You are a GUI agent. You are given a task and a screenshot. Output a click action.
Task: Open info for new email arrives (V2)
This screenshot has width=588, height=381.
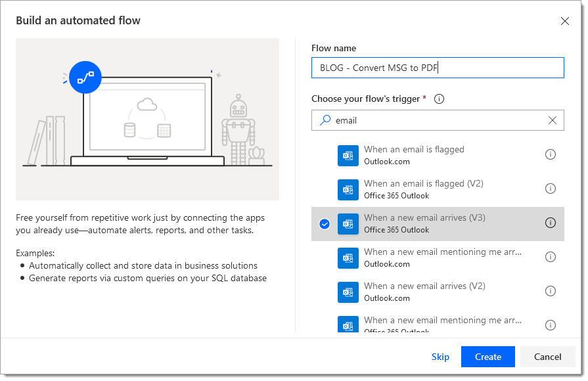pos(551,291)
